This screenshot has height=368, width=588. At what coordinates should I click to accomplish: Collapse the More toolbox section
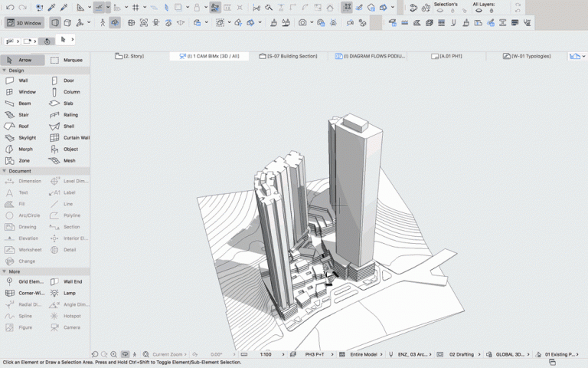(x=14, y=271)
